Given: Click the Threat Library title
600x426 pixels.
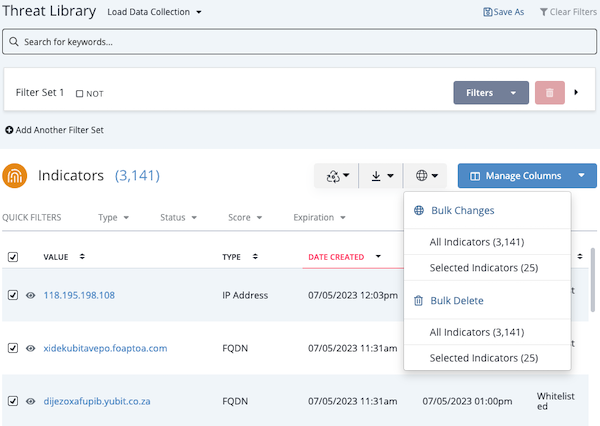Looking at the screenshot, I should (49, 11).
